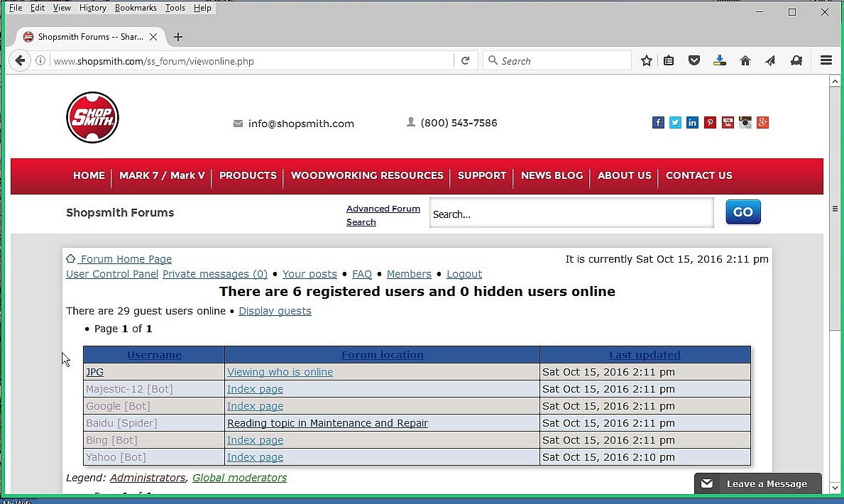Open the Advanced Forum Search link
844x504 pixels.
(383, 215)
